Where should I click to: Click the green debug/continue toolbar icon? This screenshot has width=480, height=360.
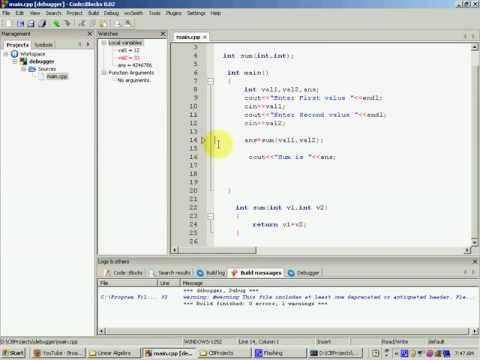click(x=56, y=23)
